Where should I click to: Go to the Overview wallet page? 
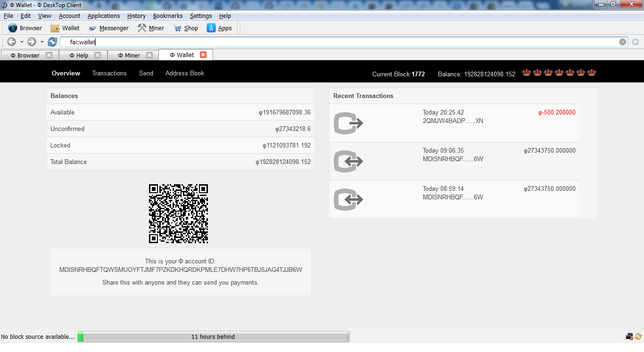(x=66, y=73)
